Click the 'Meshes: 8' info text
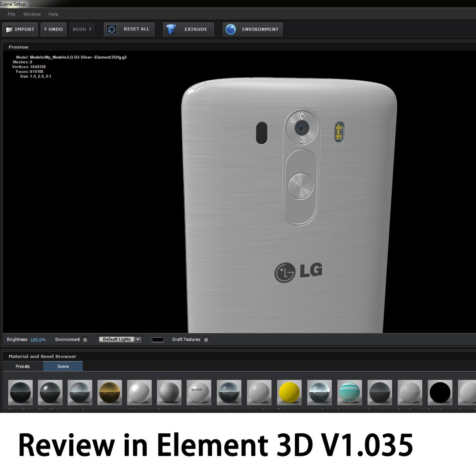 22,62
